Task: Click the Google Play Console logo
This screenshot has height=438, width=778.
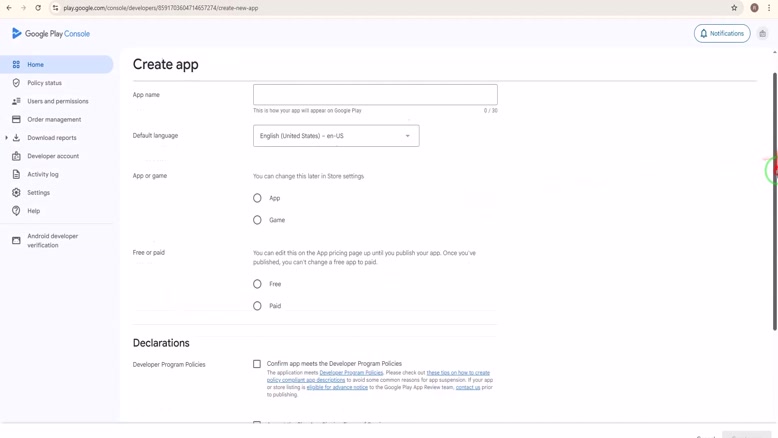Action: point(51,34)
